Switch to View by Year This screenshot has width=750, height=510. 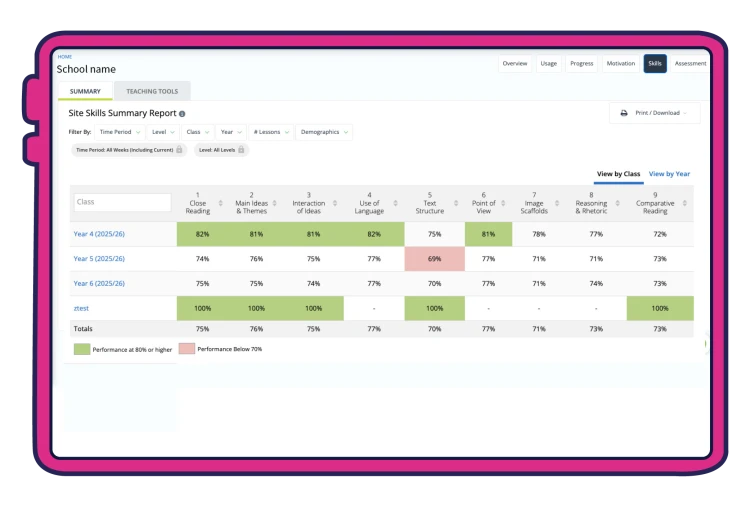pos(669,174)
